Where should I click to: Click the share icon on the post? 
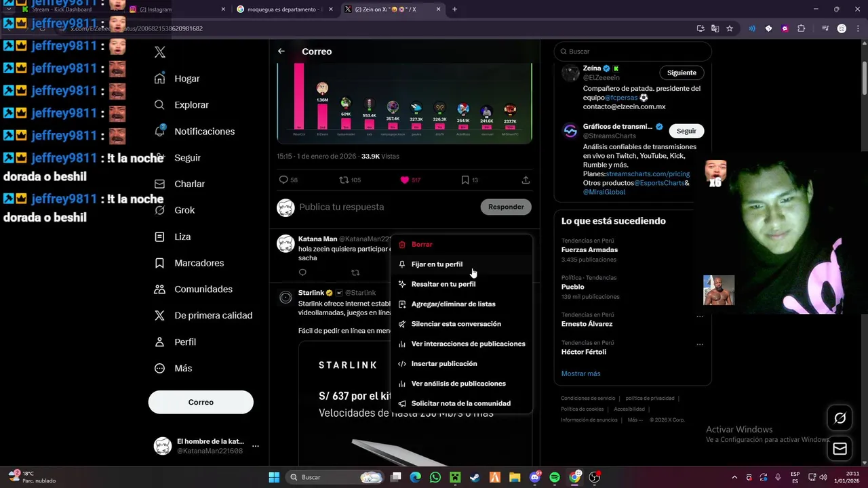click(526, 180)
